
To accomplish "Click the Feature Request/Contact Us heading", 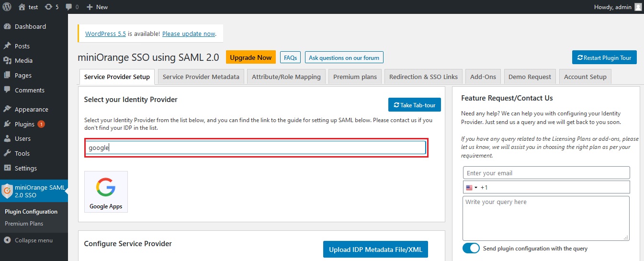I will 507,98.
